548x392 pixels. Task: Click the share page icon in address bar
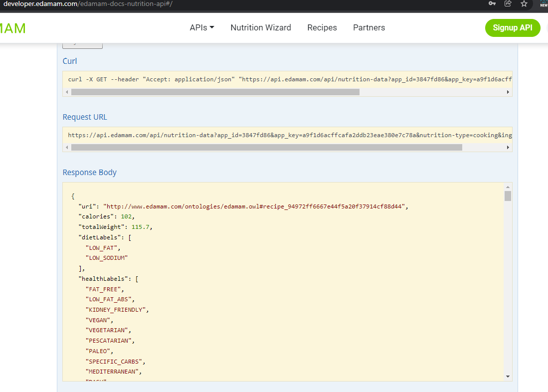point(508,3)
